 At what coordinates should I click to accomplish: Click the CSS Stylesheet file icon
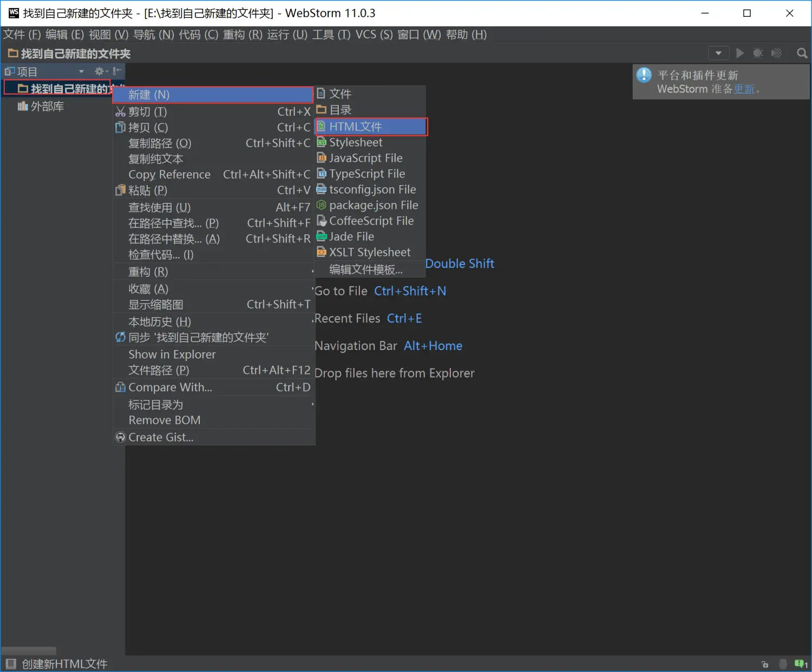point(322,142)
